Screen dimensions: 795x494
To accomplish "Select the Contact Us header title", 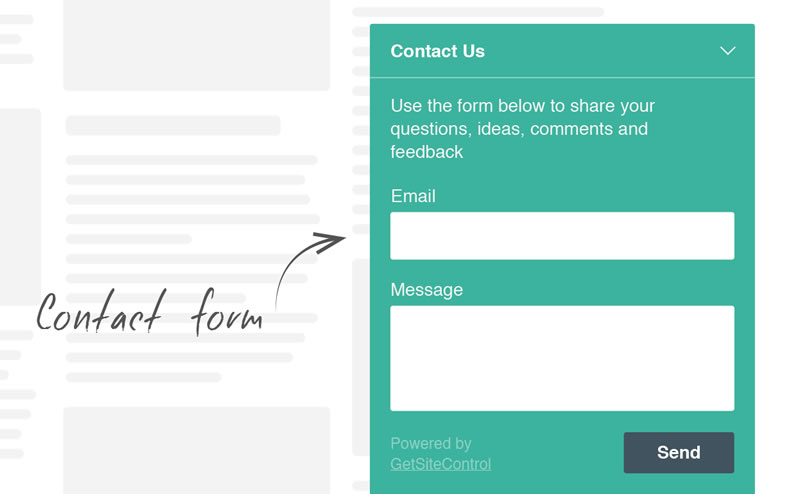I will point(438,51).
